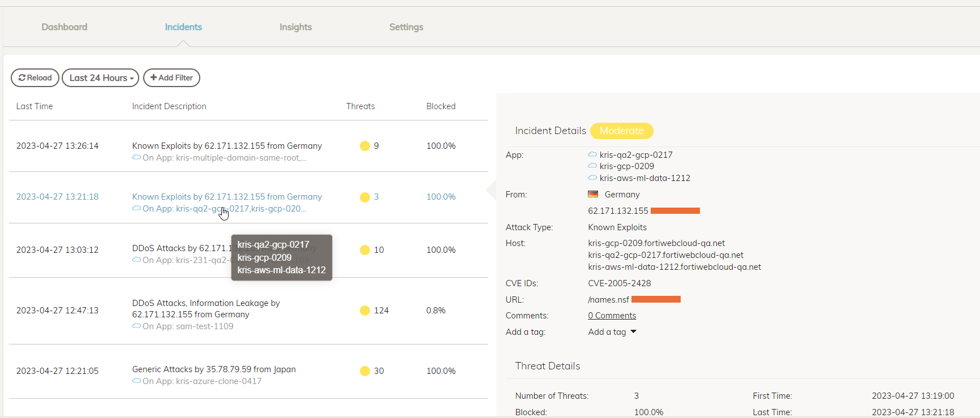Click cloud icon next to kris-aws-ml-data-1212
The image size is (980, 418).
tap(592, 178)
